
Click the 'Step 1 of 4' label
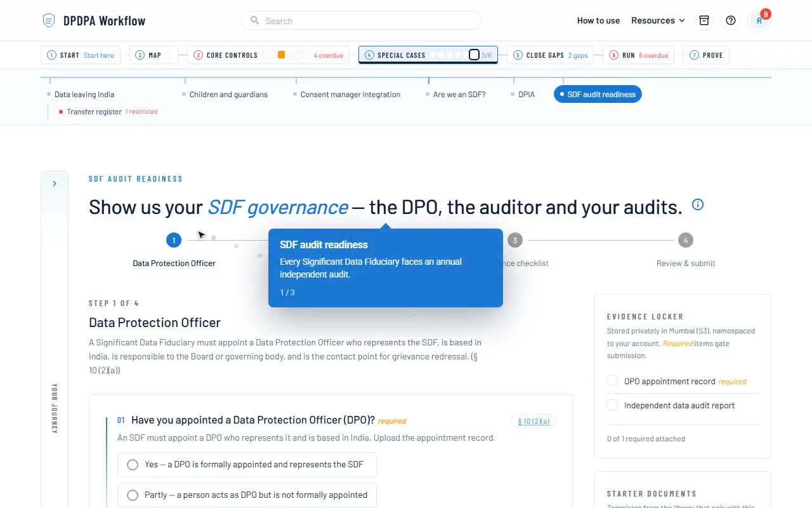114,303
